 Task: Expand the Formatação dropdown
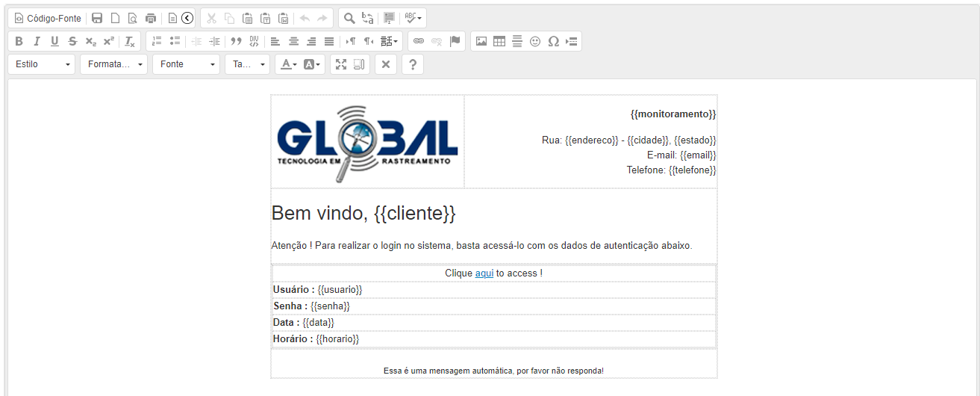coord(113,64)
